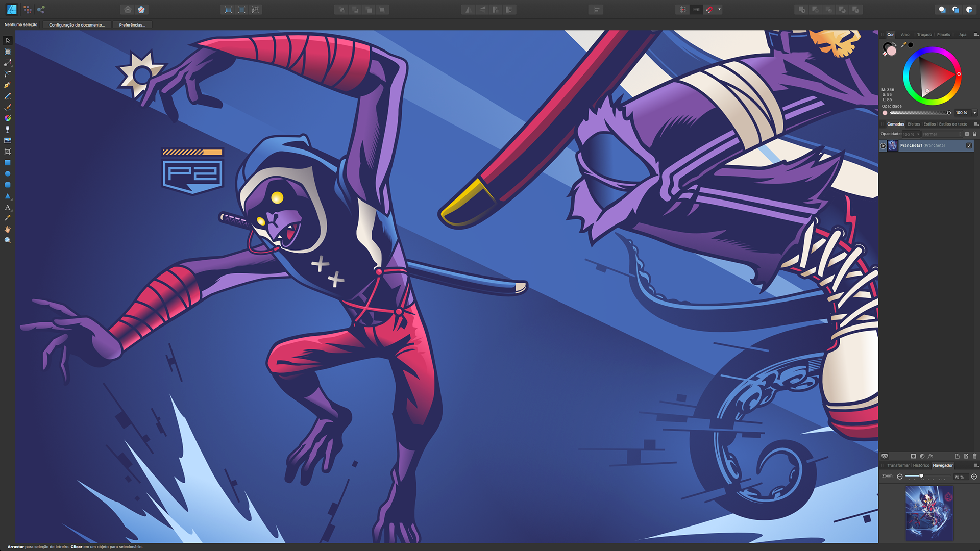Delete layer with the trash icon
This screenshot has height=551, width=980.
click(x=974, y=456)
